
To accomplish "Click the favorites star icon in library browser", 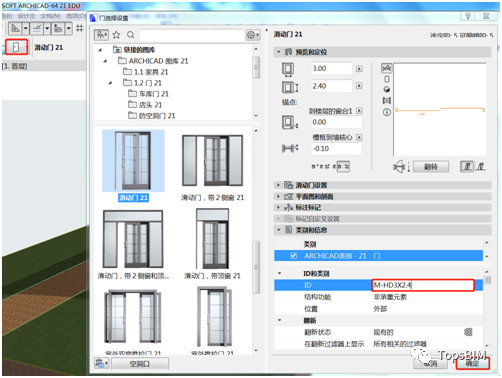I will [116, 35].
